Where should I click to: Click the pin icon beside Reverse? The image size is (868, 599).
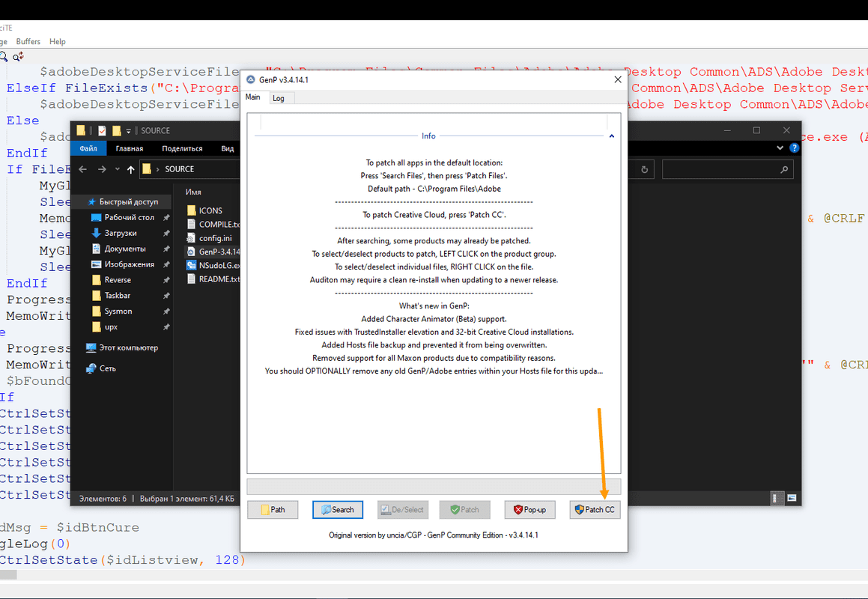[x=166, y=280]
